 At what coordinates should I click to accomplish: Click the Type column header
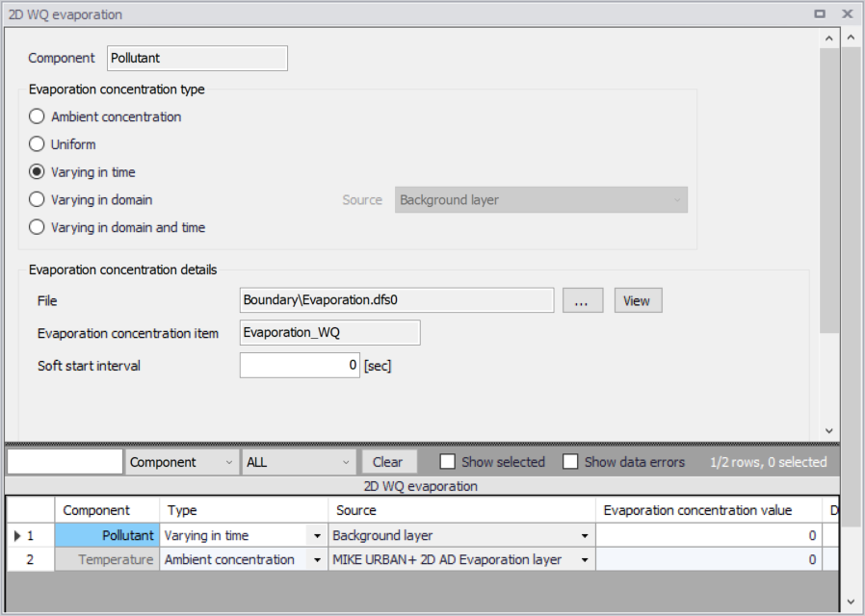click(x=244, y=510)
